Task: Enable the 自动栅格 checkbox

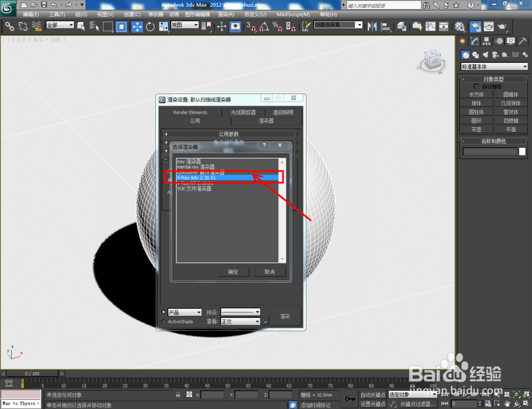Action: (x=476, y=86)
